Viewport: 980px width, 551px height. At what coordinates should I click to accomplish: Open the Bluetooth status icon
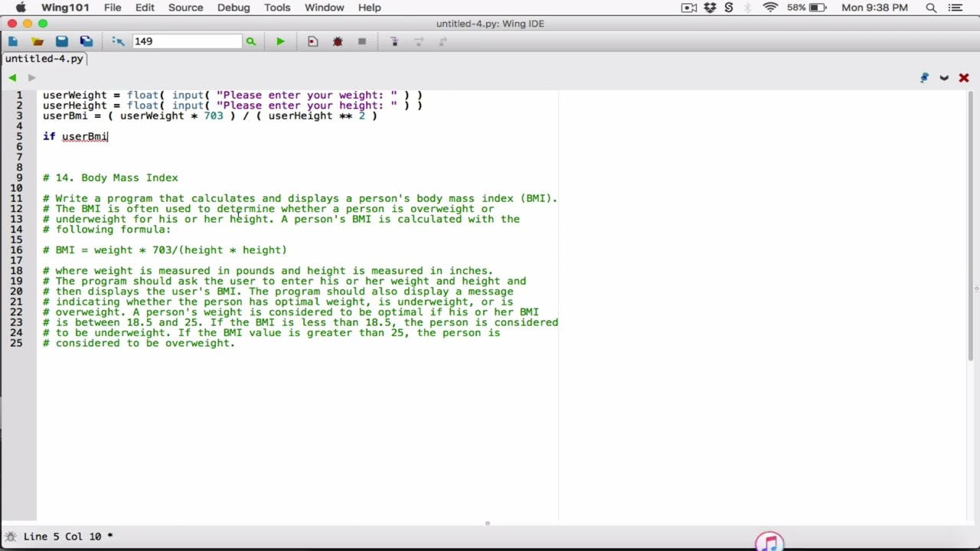749,8
